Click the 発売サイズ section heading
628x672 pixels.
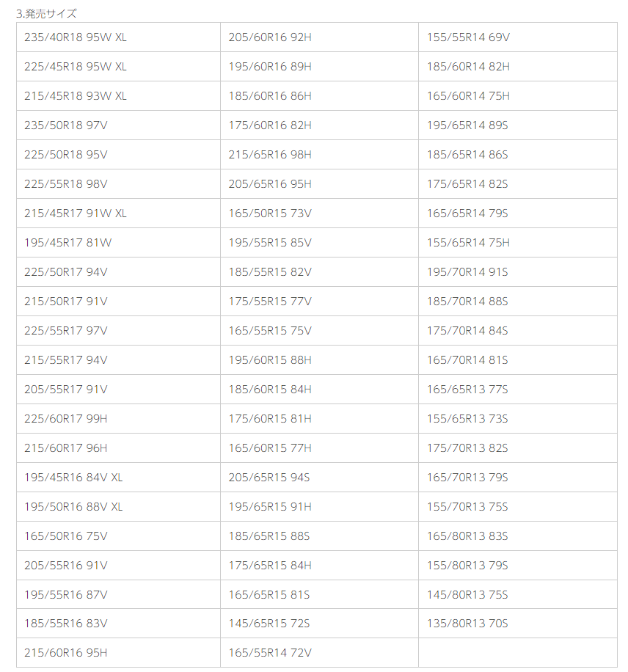46,13
